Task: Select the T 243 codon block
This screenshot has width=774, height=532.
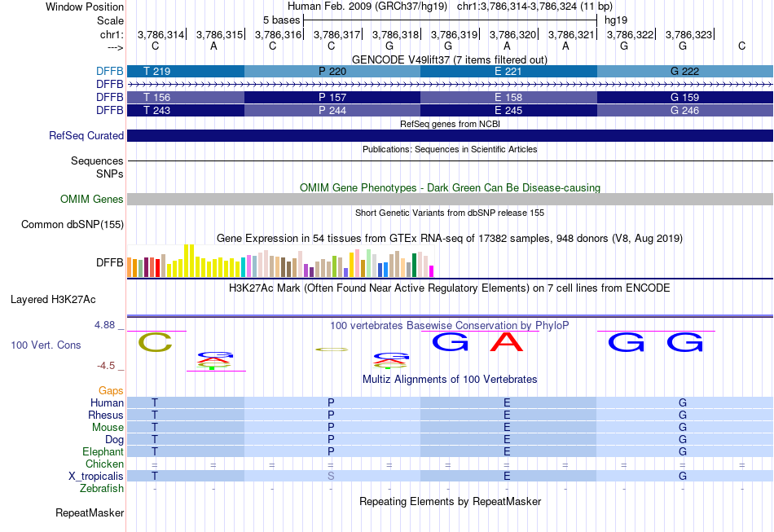Action: coord(186,110)
